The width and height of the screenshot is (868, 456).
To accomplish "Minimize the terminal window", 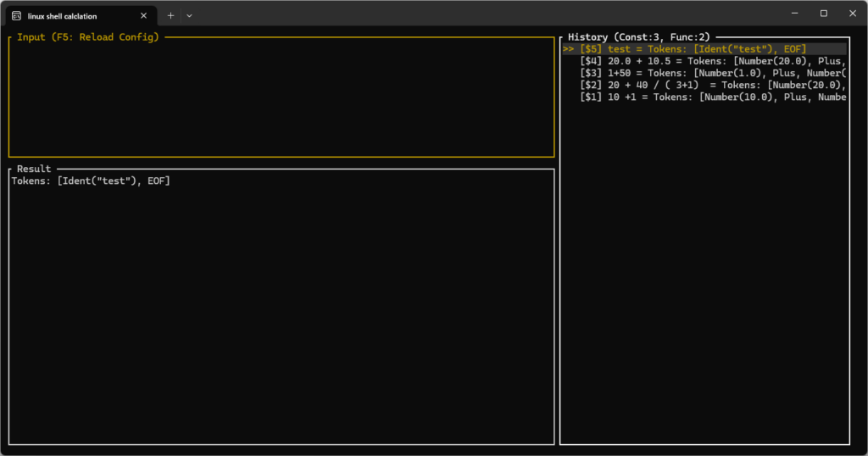I will point(794,14).
